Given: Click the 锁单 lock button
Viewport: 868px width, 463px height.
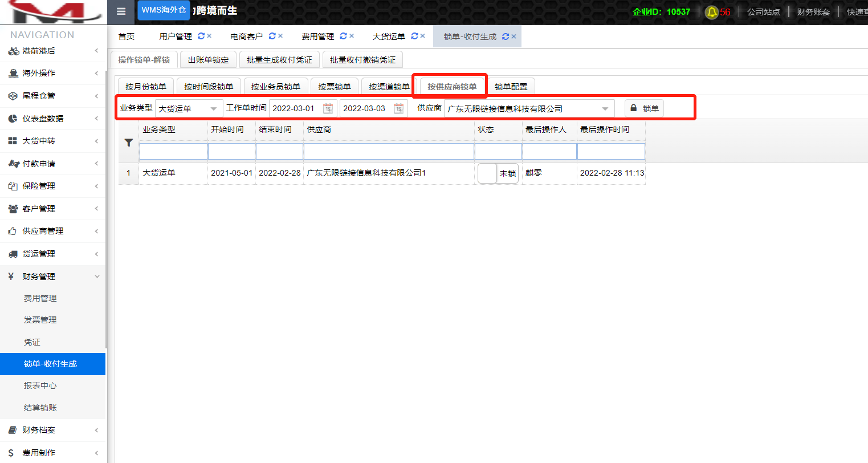Looking at the screenshot, I should 645,108.
